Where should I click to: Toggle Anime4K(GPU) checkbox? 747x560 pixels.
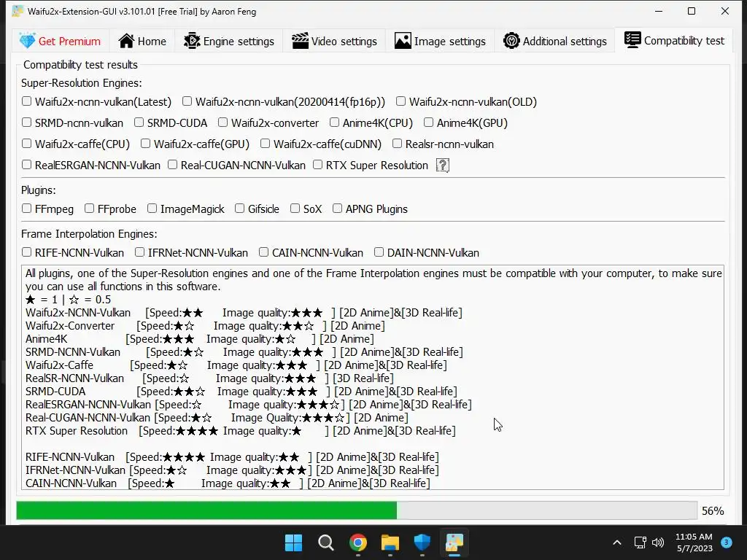429,122
